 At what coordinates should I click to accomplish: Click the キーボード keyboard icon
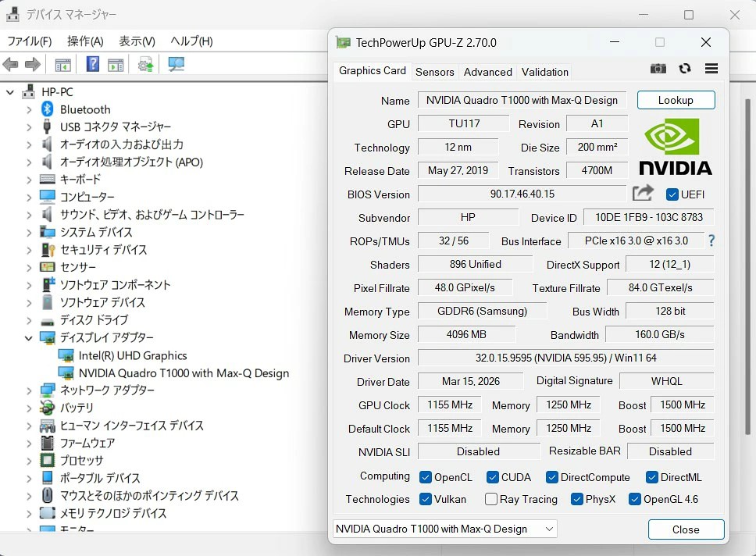pos(47,179)
